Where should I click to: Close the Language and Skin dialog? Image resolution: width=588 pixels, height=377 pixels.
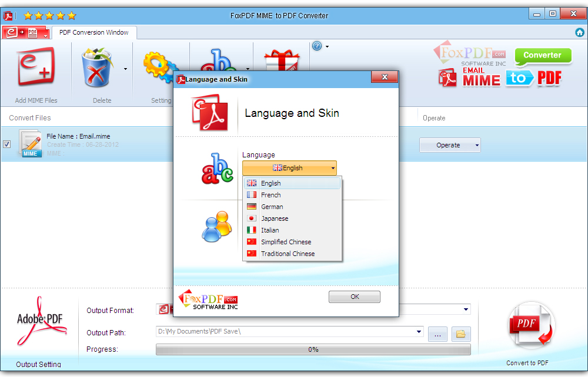385,77
